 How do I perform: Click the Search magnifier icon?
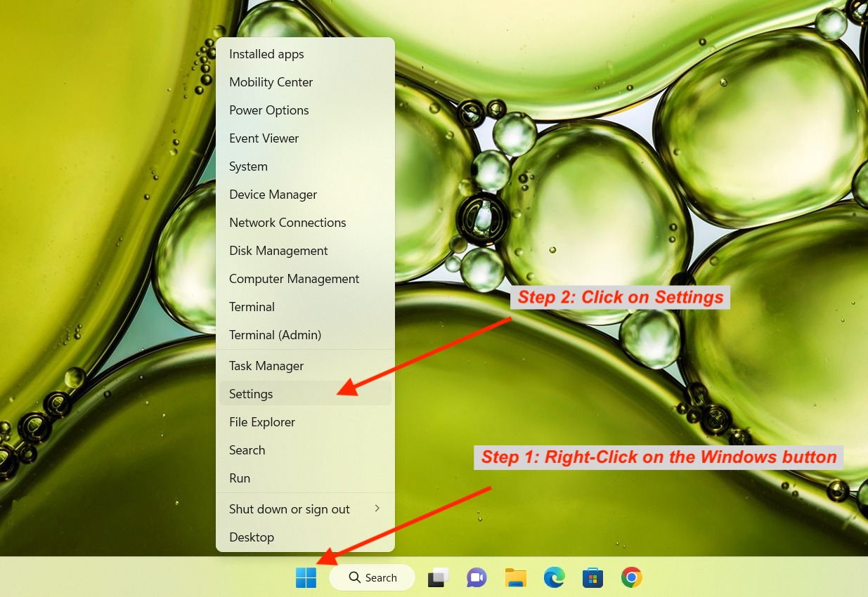(x=354, y=577)
